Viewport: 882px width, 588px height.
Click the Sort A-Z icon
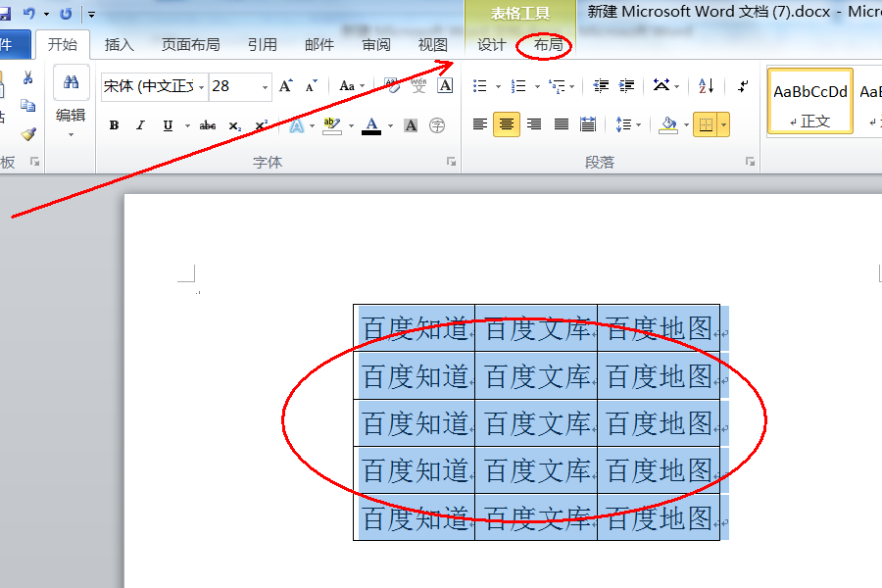[x=707, y=85]
